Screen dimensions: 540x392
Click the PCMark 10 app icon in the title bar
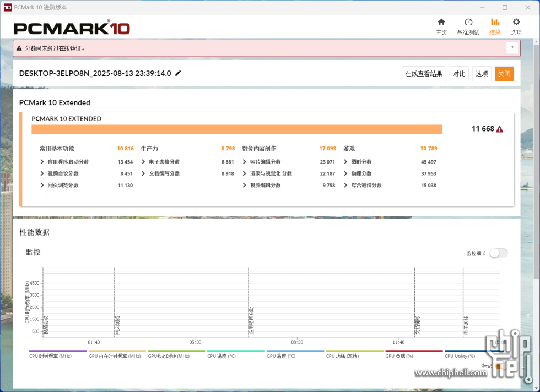tap(8, 7)
